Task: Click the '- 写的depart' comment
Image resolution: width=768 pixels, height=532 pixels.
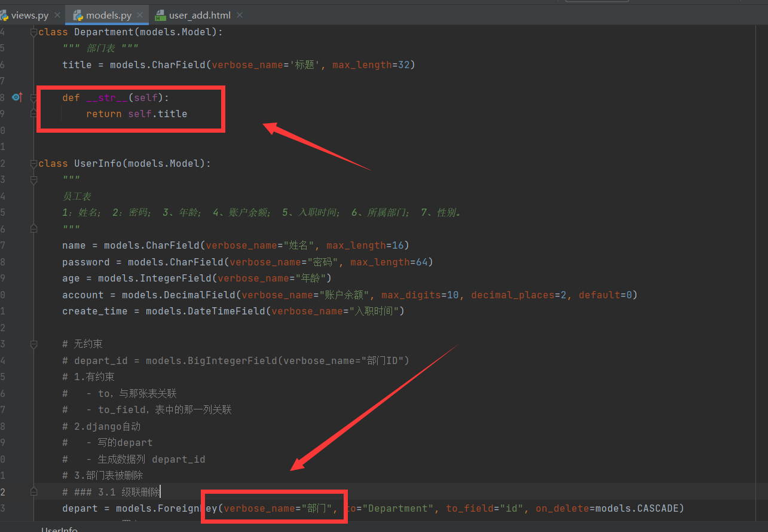Action: pyautogui.click(x=108, y=443)
